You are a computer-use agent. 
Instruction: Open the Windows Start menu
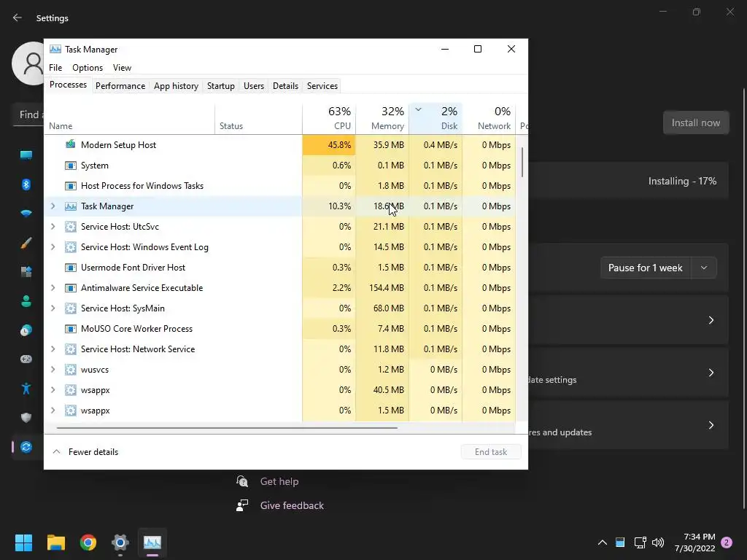[23, 542]
